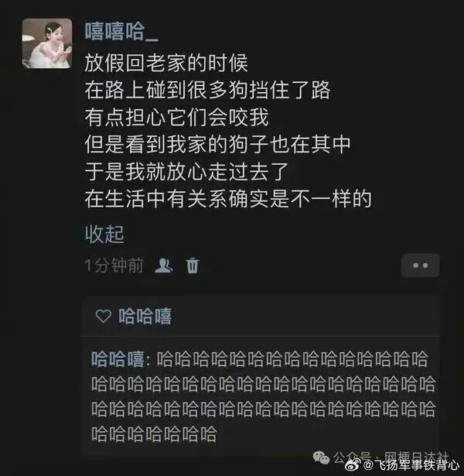Click the WeChat logo watermark
Image resolution: width=464 pixels, height=476 pixels.
click(321, 457)
